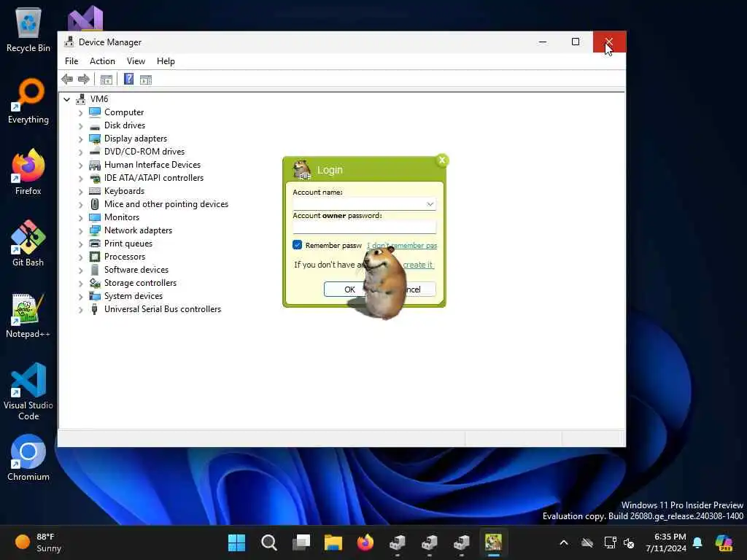
Task: Open the File menu
Action: pos(71,61)
